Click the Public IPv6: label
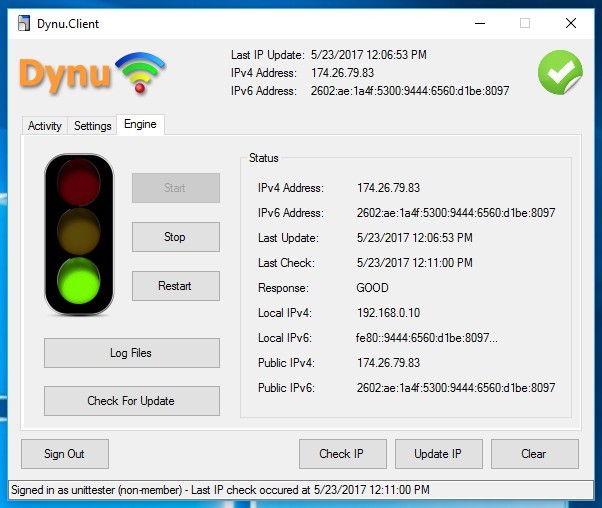The height and width of the screenshot is (508, 602). point(286,388)
